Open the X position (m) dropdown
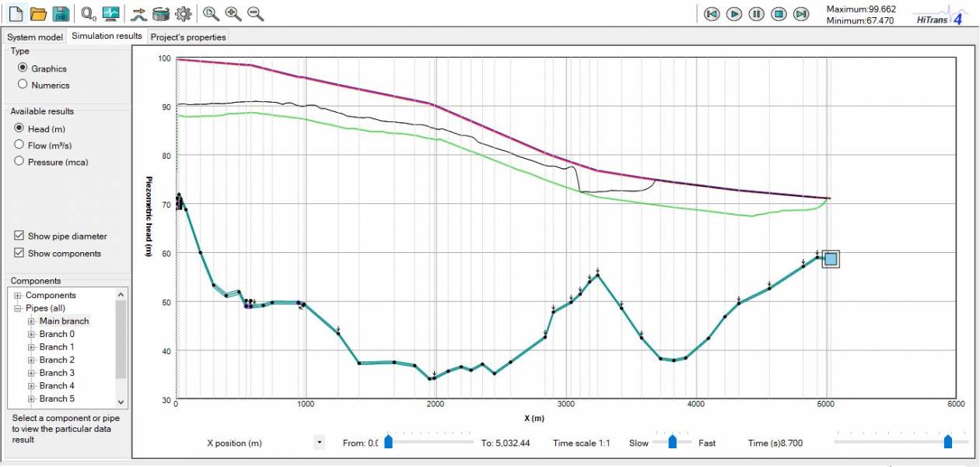The image size is (980, 467). point(319,443)
